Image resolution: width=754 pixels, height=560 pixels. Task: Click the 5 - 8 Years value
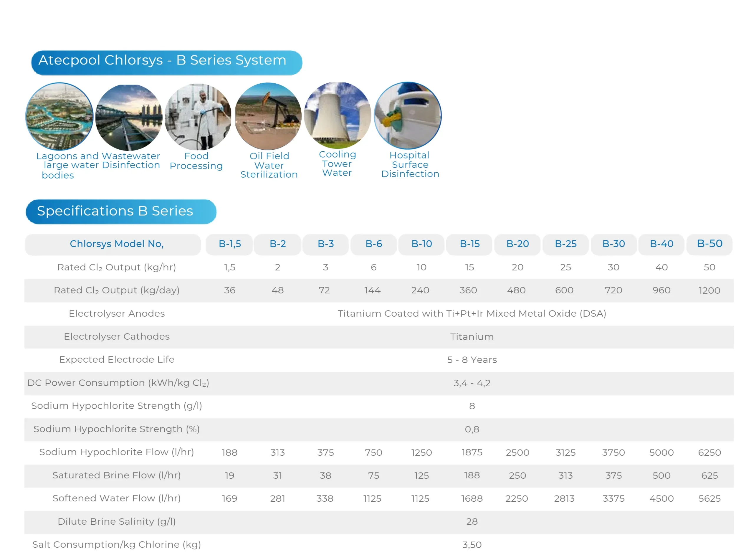472,360
